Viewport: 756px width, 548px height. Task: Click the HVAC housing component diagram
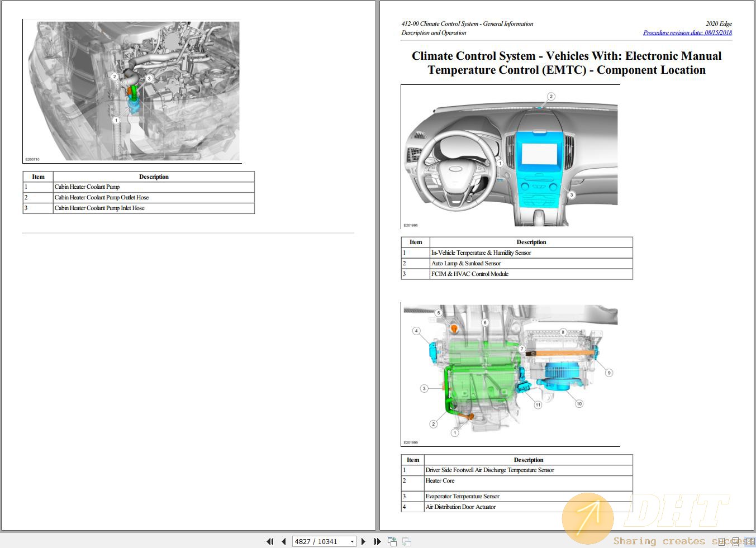pos(510,374)
